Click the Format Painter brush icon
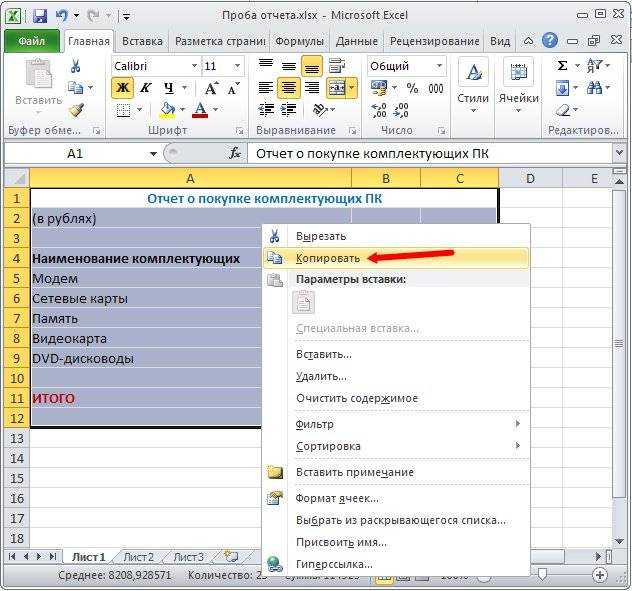 point(76,110)
